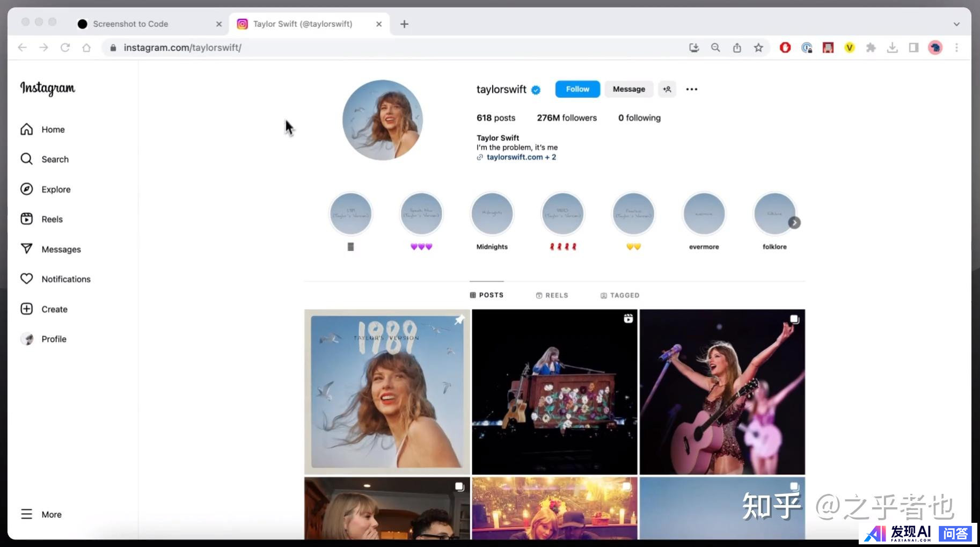This screenshot has width=980, height=547.
Task: Click the similar accounts suggestion icon button
Action: coord(667,89)
